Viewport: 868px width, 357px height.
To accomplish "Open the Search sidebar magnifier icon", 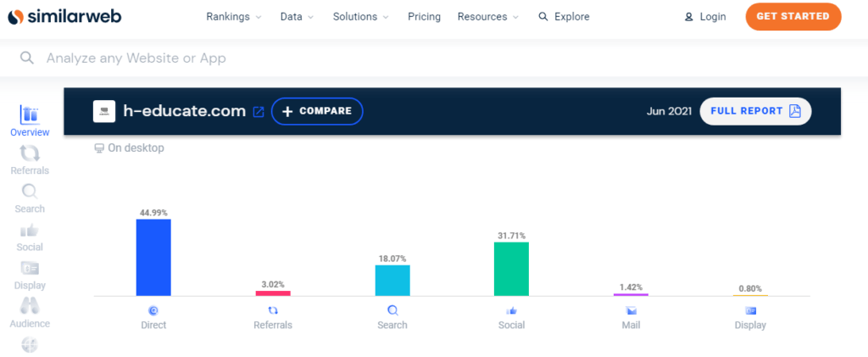I will [30, 192].
